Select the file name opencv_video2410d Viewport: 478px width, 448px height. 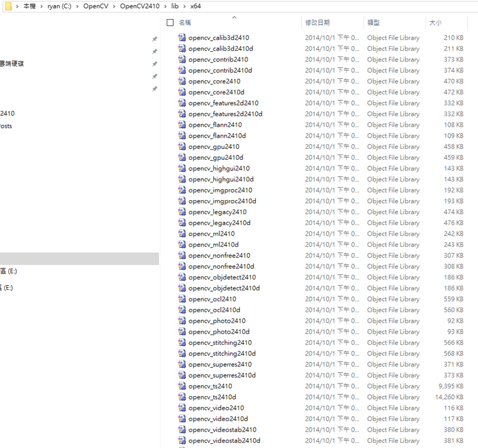(x=218, y=419)
